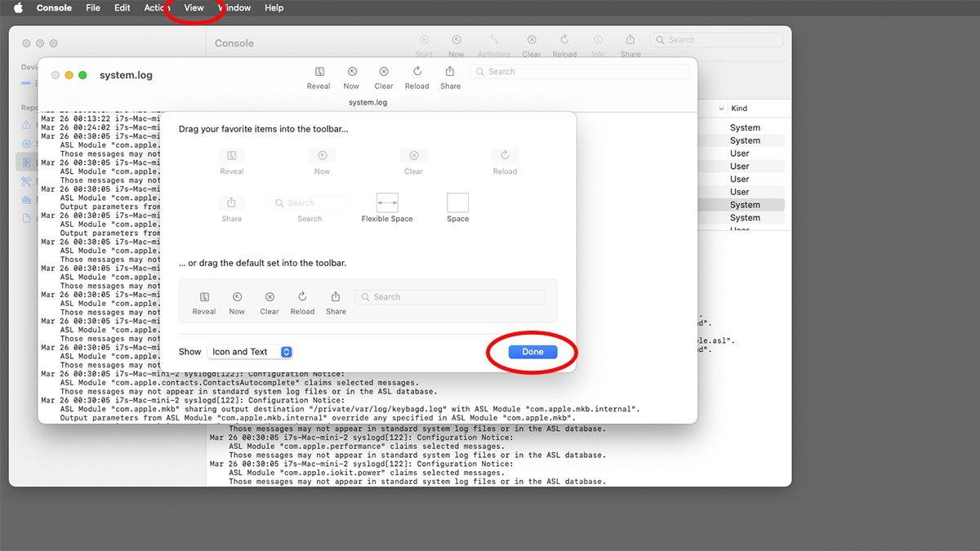This screenshot has width=980, height=551.
Task: Click Start in background Console window toolbar
Action: tap(424, 45)
